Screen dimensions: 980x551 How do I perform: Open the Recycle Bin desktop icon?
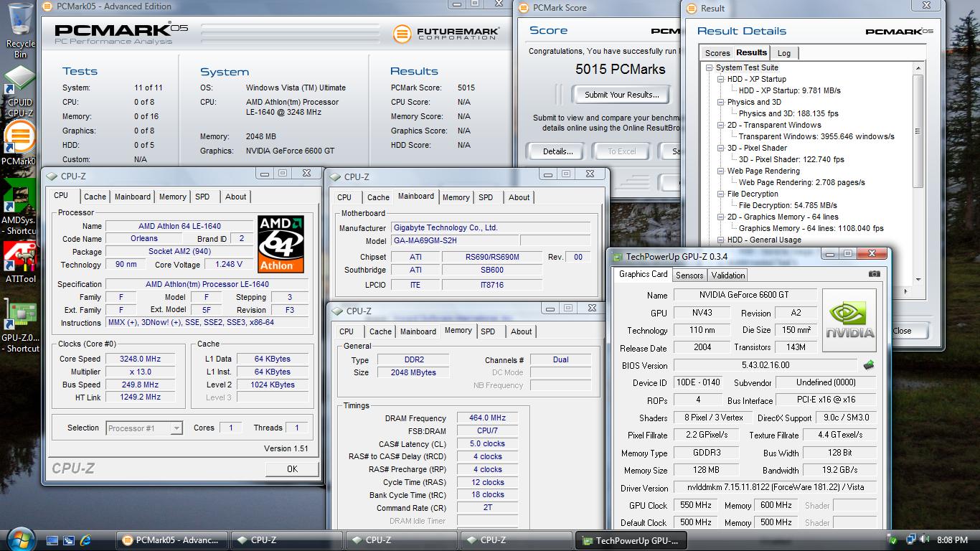20,31
